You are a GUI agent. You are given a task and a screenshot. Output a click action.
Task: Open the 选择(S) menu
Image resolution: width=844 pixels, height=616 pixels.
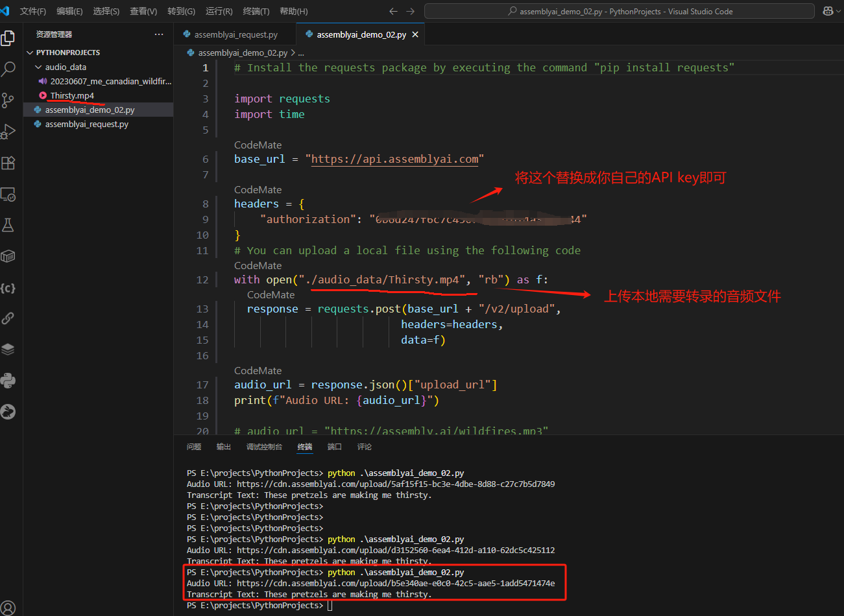[106, 11]
